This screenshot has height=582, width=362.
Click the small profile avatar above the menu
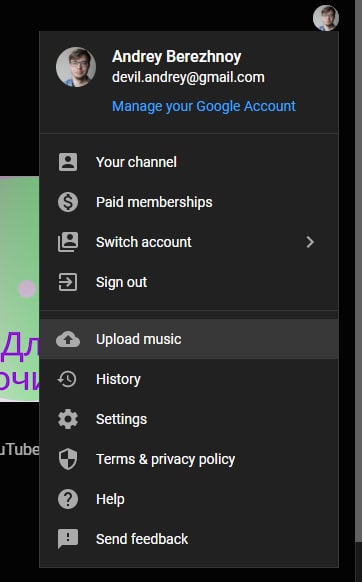(326, 17)
